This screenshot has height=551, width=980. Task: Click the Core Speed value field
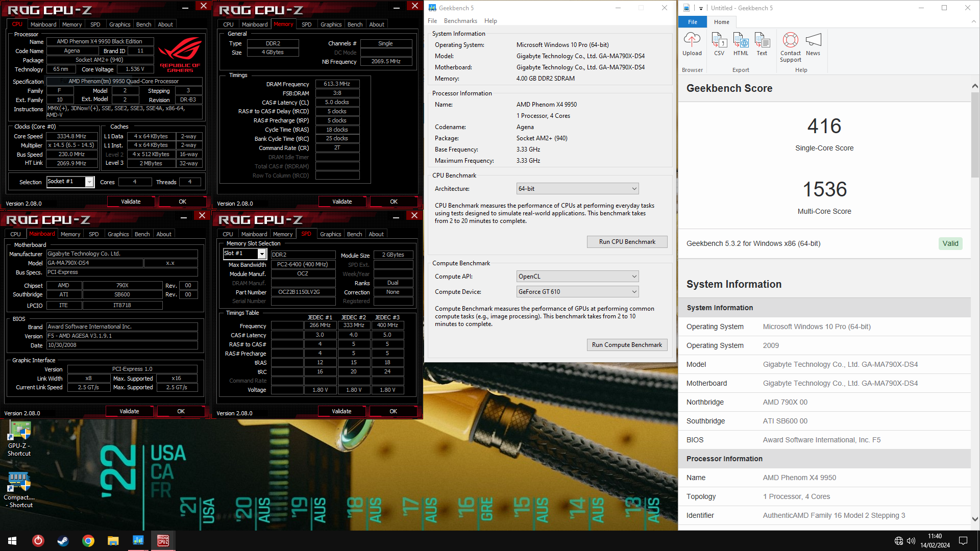(x=71, y=136)
